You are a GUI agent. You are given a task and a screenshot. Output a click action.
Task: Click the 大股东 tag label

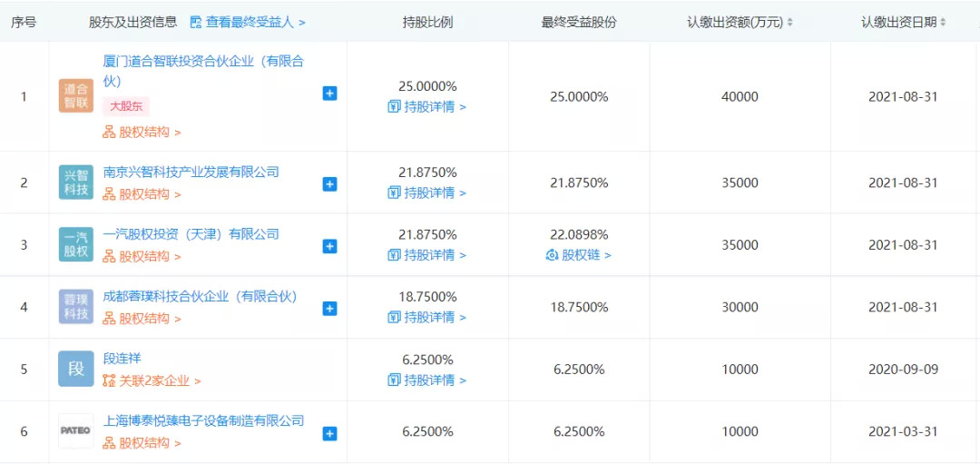point(126,106)
